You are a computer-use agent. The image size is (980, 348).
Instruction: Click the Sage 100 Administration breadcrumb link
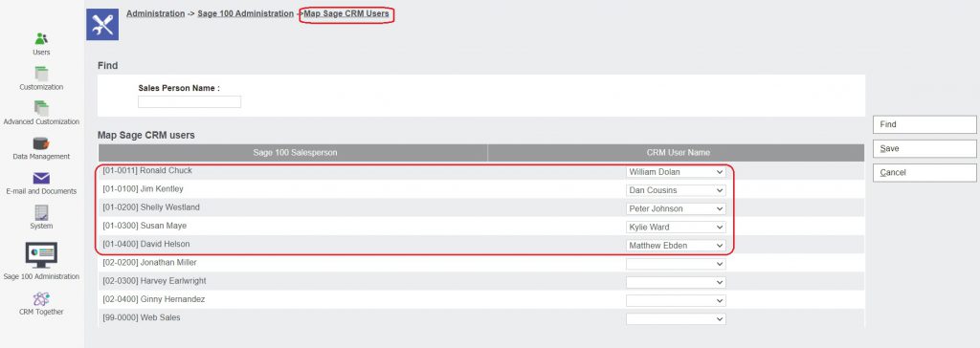click(246, 13)
